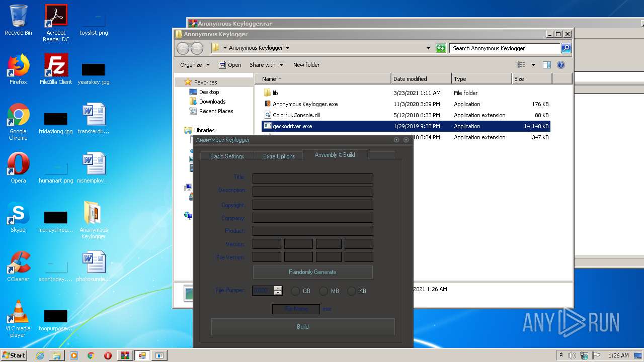This screenshot has width=644, height=362.
Task: Click the Build button
Action: (303, 327)
